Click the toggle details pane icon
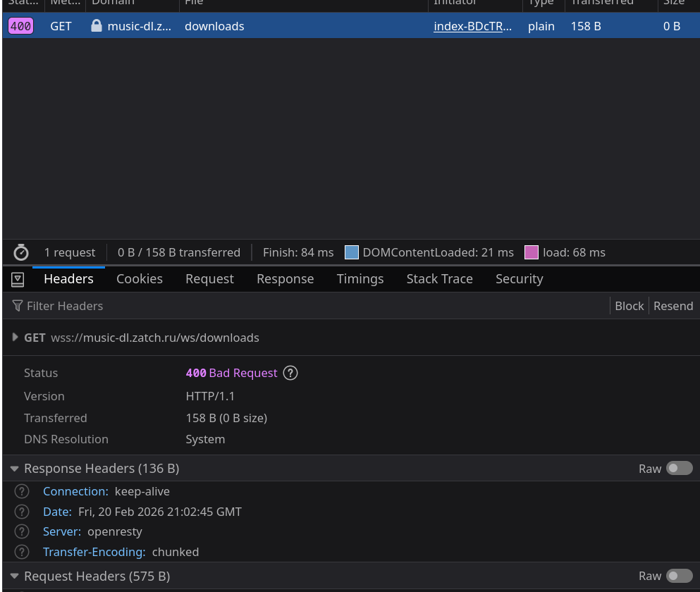 pos(18,280)
